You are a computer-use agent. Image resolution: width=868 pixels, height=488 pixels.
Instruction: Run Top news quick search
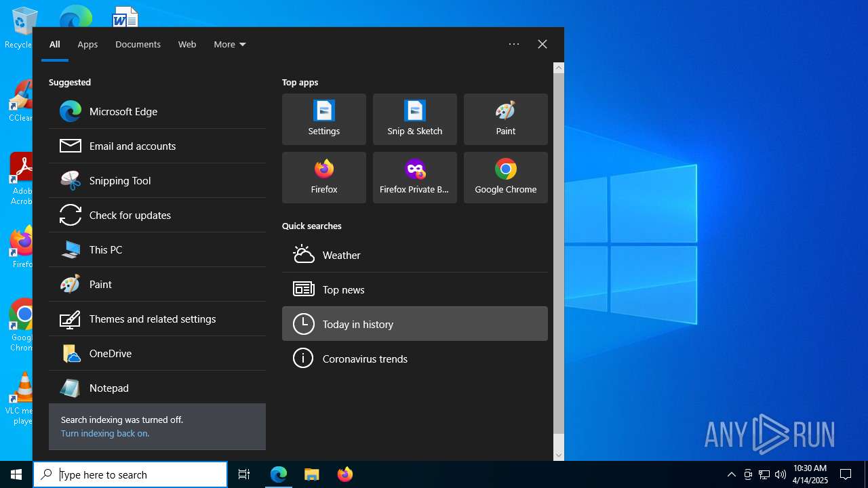coord(415,289)
